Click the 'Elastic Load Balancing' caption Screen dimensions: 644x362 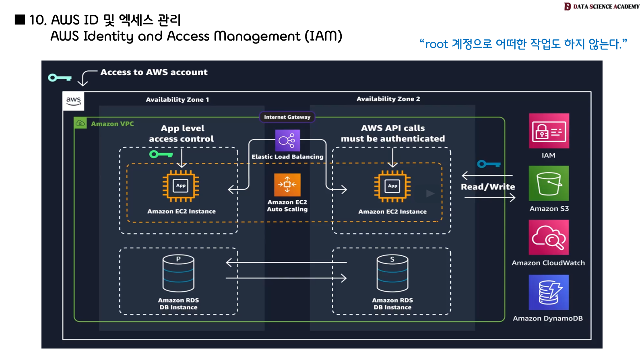[287, 156]
